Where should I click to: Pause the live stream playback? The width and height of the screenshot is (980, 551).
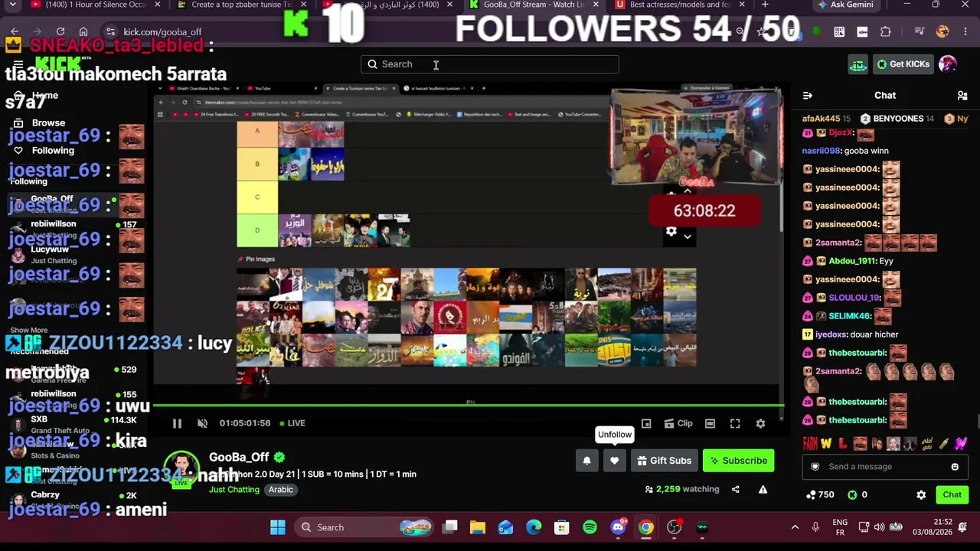pyautogui.click(x=177, y=423)
